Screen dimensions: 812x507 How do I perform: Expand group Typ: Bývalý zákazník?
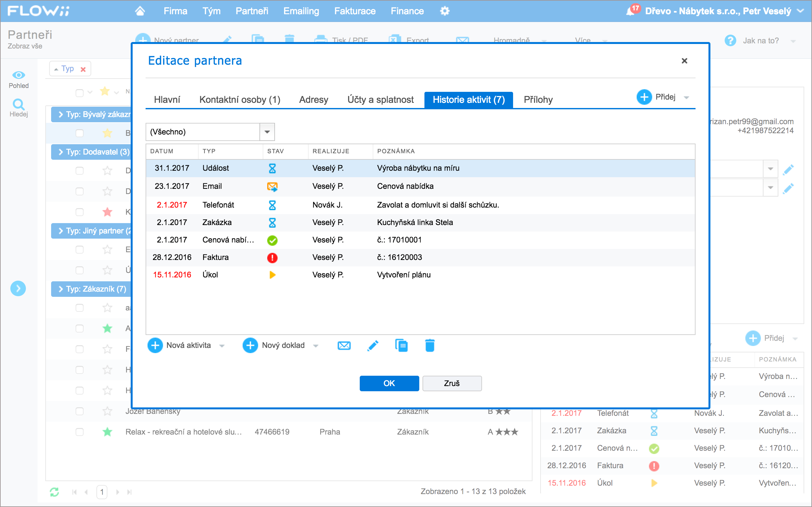click(x=61, y=114)
